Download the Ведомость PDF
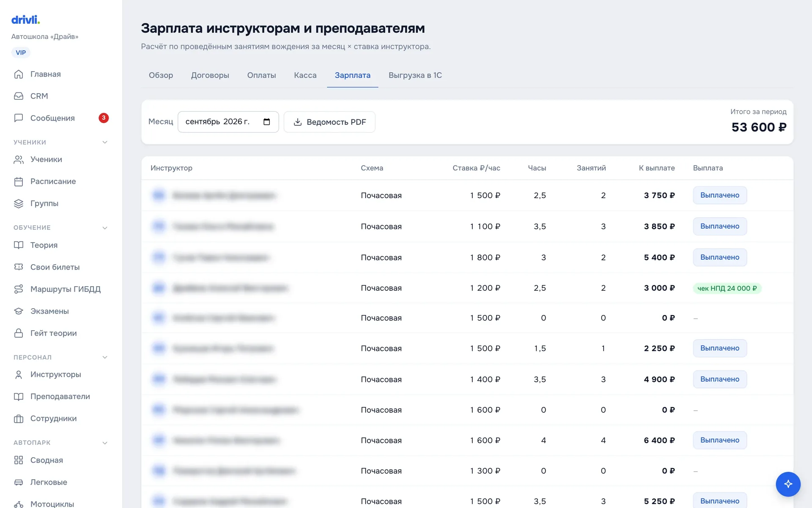 329,122
